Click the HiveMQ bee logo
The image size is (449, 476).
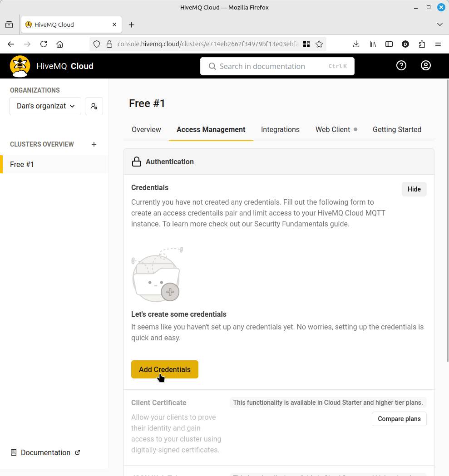20,66
